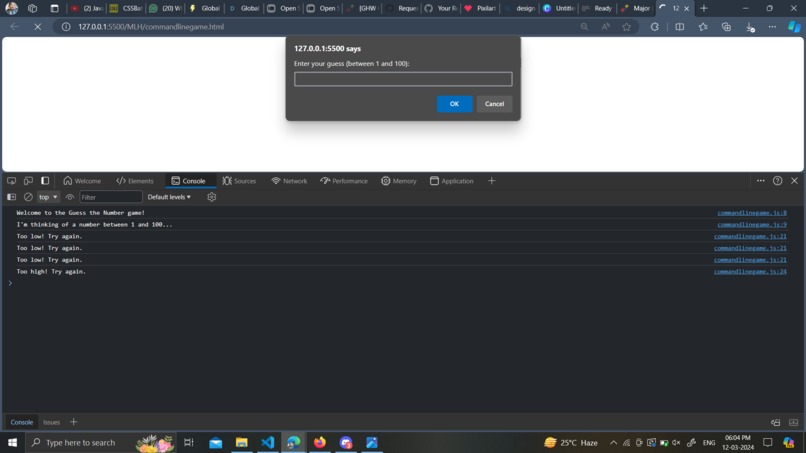The height and width of the screenshot is (453, 806).
Task: Open Customize and control DevTools menu
Action: (x=760, y=181)
